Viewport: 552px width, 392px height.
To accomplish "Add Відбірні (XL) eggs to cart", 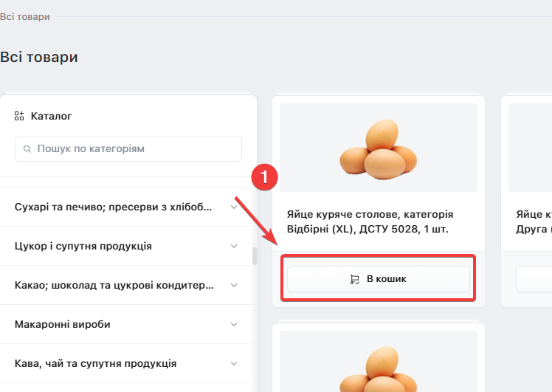I will coord(379,279).
